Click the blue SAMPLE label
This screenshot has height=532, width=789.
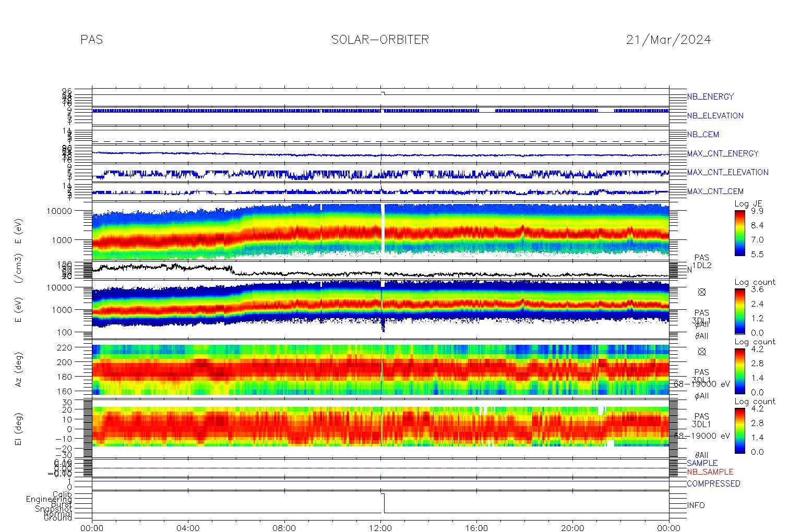pyautogui.click(x=702, y=463)
